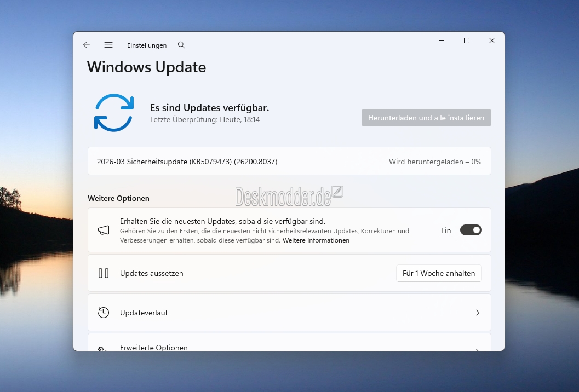
Task: Expand Updateverlauf using its chevron arrow
Action: (x=477, y=313)
